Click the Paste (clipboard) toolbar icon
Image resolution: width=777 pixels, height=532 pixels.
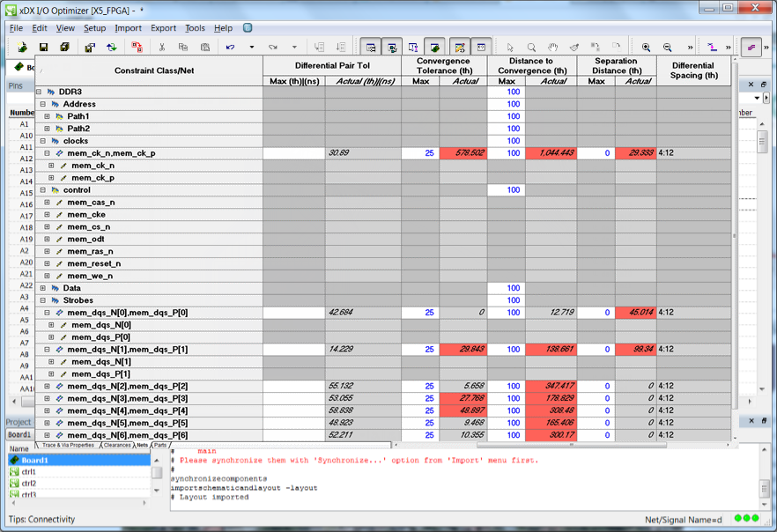coord(205,47)
